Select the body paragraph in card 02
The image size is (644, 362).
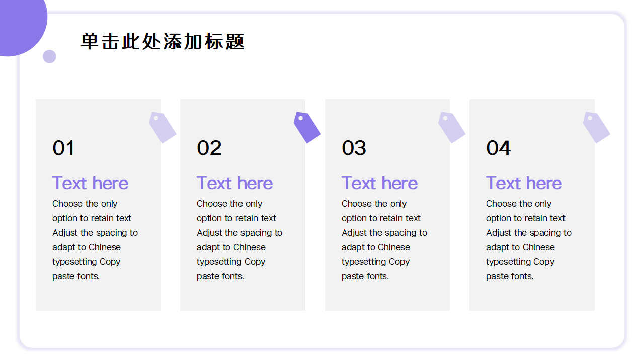(239, 240)
